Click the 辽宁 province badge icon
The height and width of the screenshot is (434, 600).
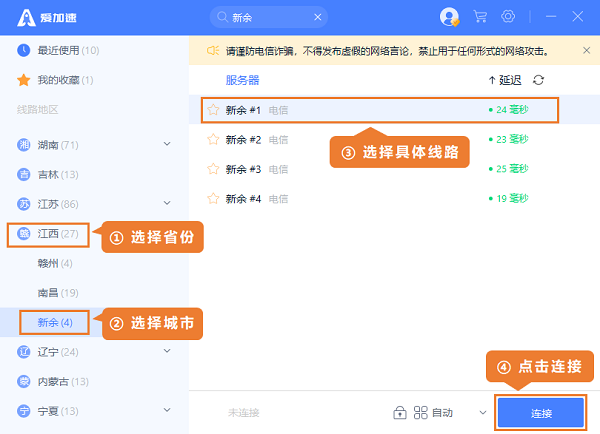point(24,352)
